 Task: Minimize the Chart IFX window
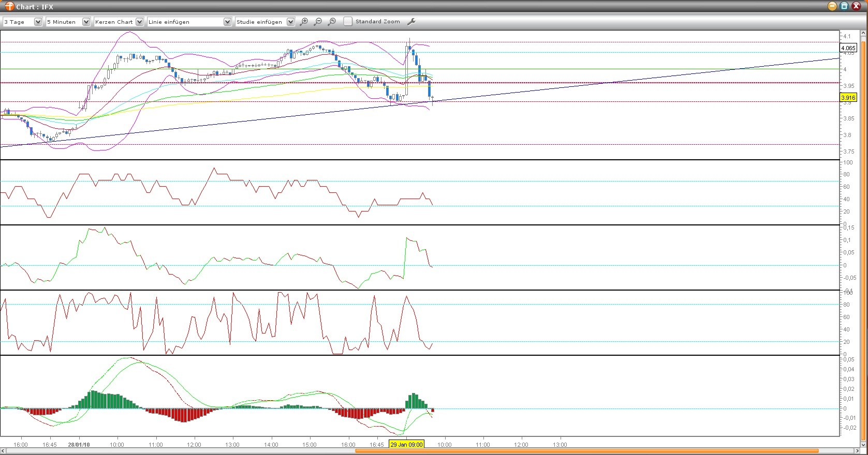832,6
